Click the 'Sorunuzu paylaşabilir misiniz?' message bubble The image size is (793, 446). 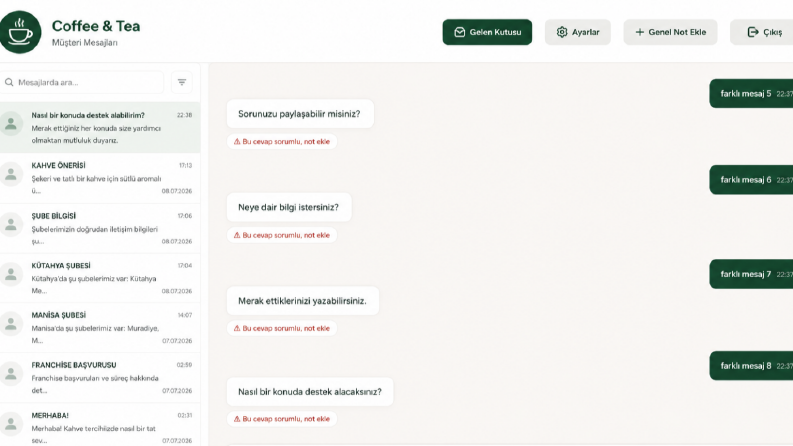(300, 114)
